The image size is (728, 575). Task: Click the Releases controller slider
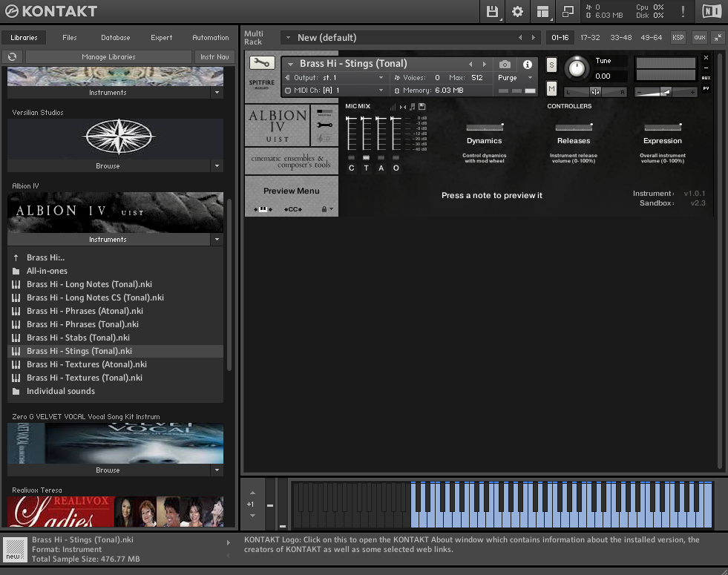pyautogui.click(x=574, y=127)
